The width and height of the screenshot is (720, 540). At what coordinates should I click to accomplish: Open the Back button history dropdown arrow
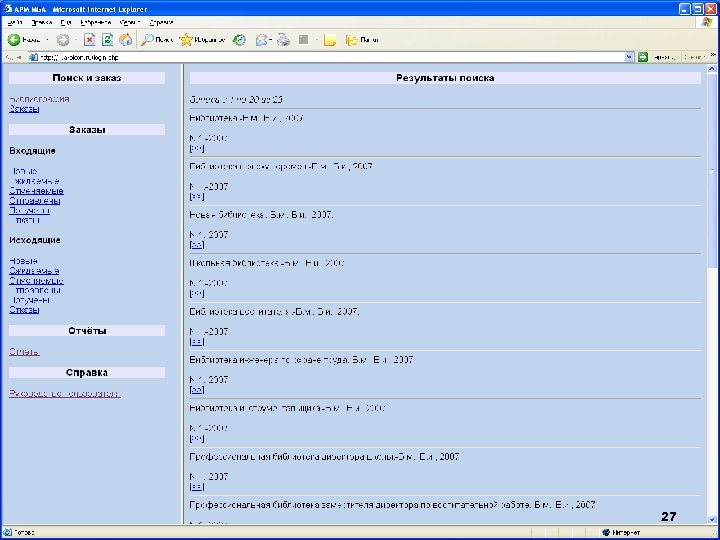[x=47, y=40]
